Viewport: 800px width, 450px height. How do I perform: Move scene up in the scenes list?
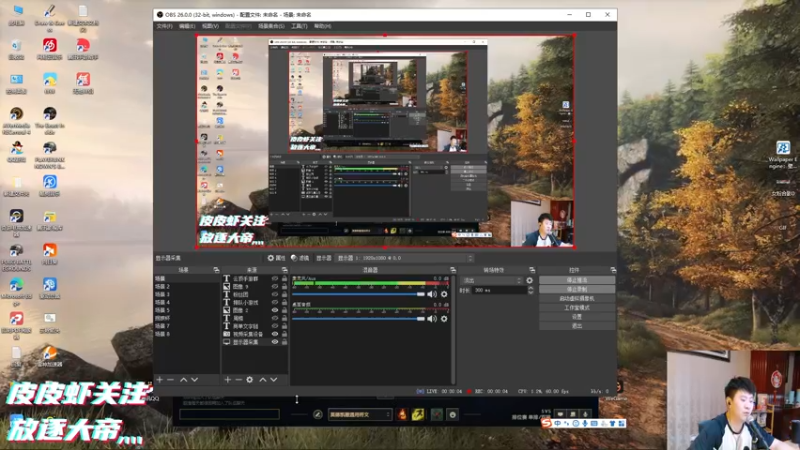click(x=183, y=380)
